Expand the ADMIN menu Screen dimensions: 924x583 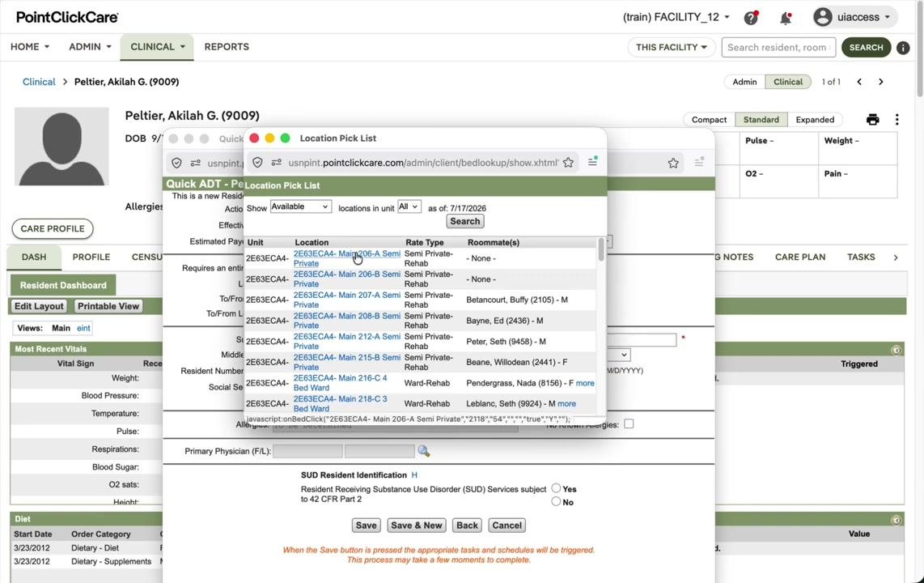click(90, 47)
